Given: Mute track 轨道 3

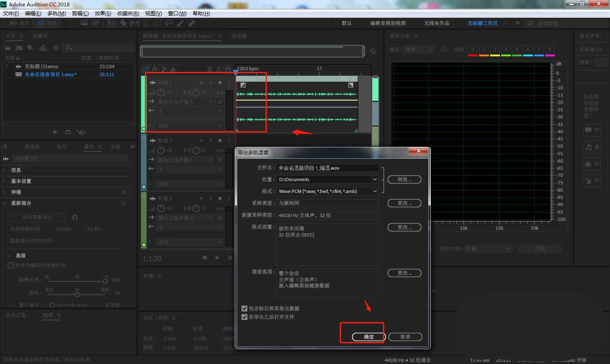Looking at the screenshot, I should pyautogui.click(x=201, y=199).
